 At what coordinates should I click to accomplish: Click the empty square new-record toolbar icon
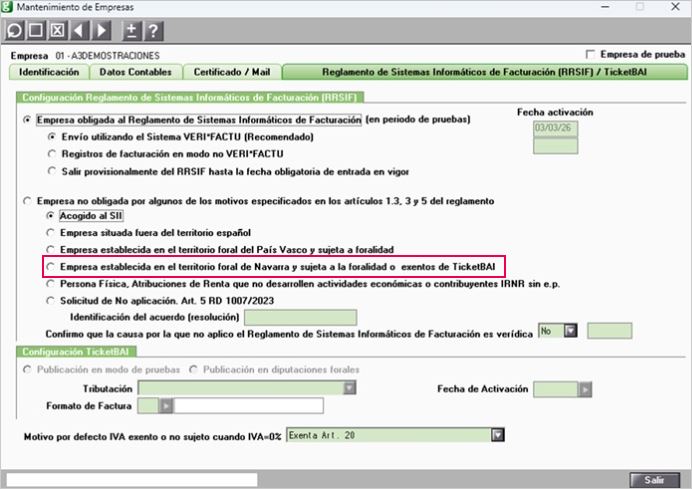(36, 31)
